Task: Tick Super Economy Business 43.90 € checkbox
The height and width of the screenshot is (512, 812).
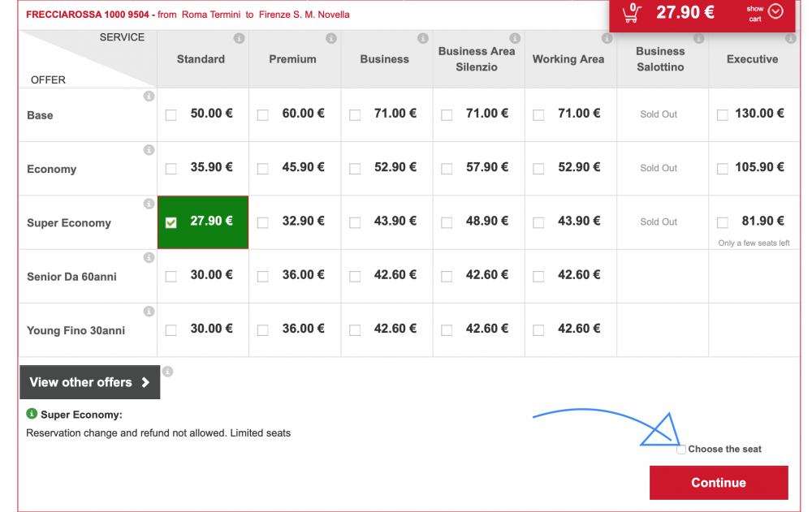Action: click(355, 222)
